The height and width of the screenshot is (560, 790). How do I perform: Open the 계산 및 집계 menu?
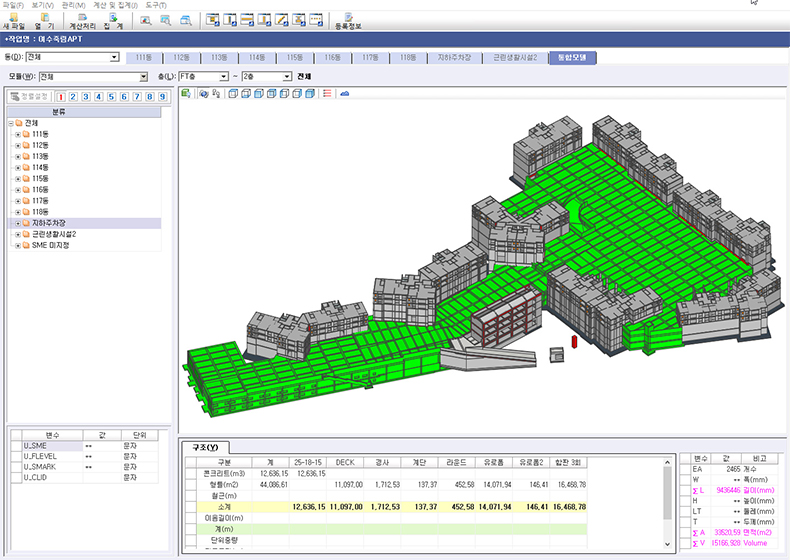[x=115, y=5]
